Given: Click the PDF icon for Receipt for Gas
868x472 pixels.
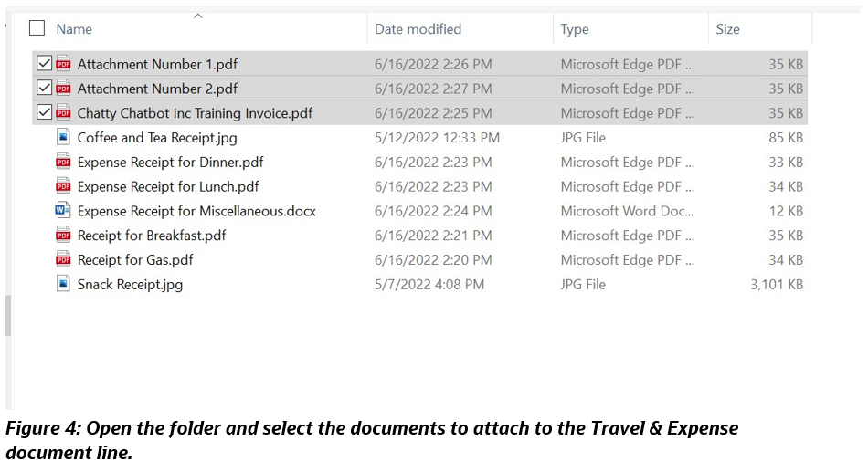Looking at the screenshot, I should tap(63, 260).
